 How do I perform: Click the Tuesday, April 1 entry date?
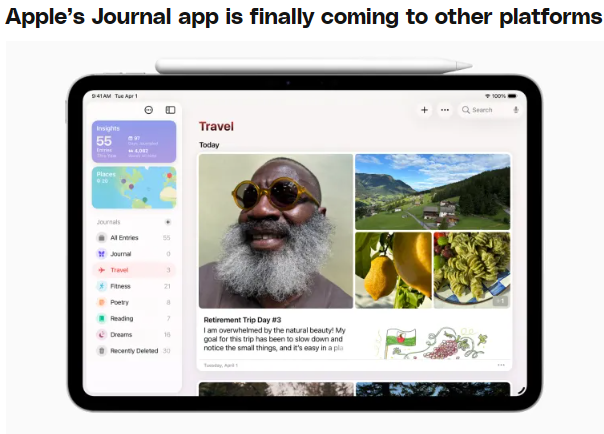click(221, 365)
